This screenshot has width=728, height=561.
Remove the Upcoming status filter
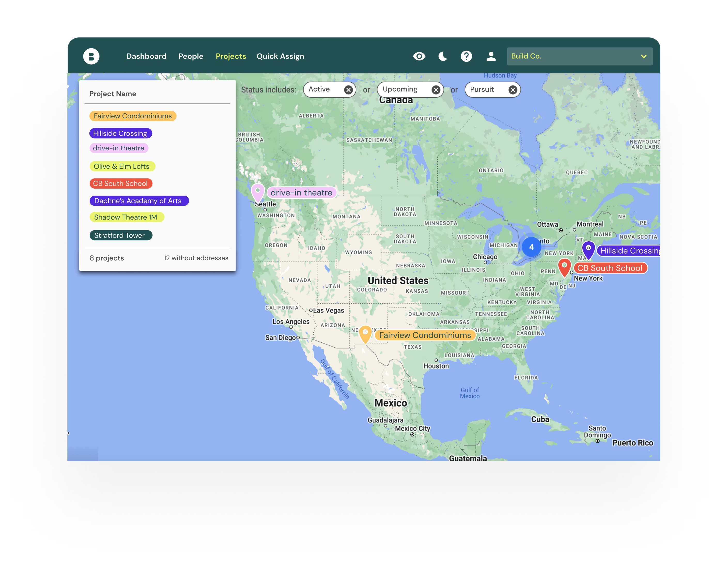436,90
